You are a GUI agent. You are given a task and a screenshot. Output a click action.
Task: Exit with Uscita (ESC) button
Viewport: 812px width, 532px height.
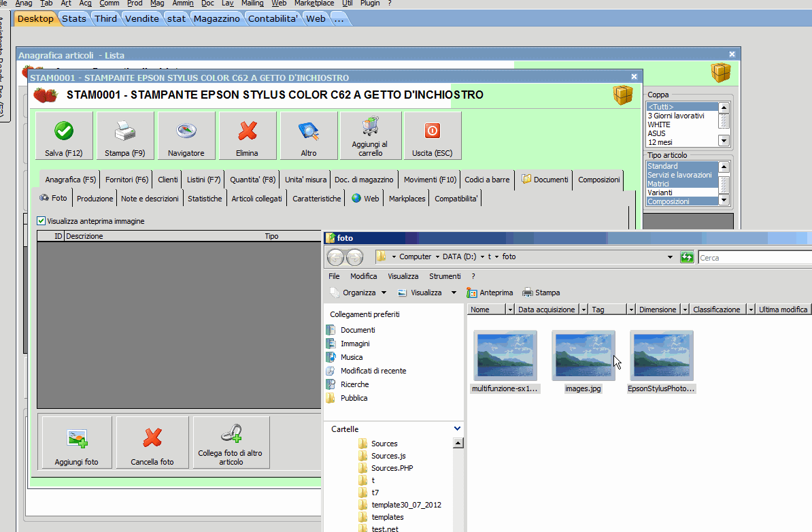[433, 135]
